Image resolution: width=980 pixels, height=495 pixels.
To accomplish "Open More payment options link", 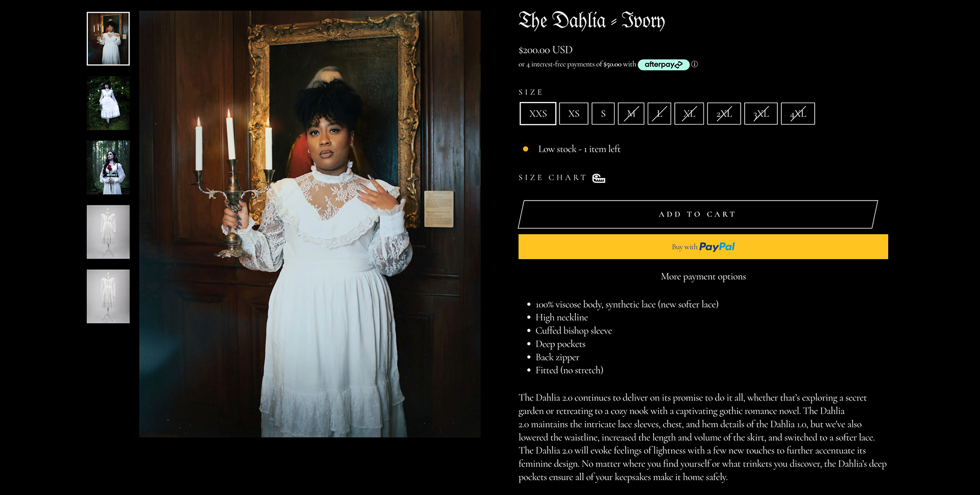I will pyautogui.click(x=703, y=277).
